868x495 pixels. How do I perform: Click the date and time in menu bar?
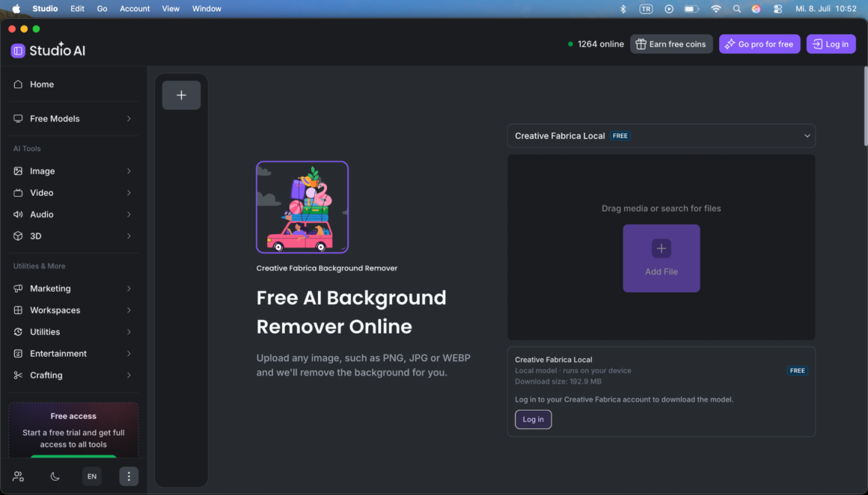826,9
